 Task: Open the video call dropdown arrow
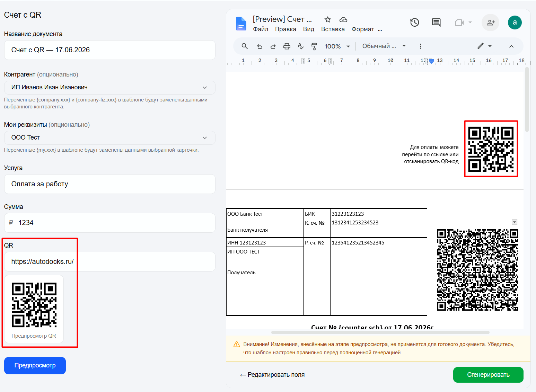click(470, 22)
